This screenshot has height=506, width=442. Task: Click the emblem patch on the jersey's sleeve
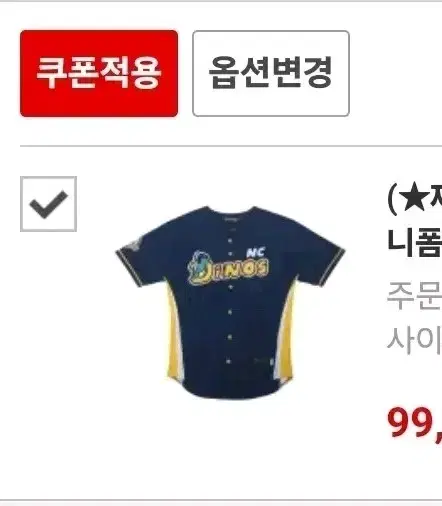pyautogui.click(x=133, y=246)
